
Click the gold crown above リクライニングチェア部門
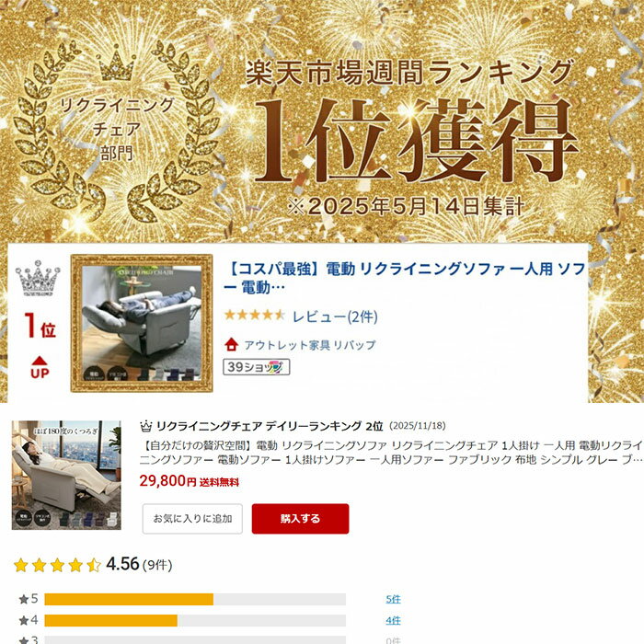(116, 63)
